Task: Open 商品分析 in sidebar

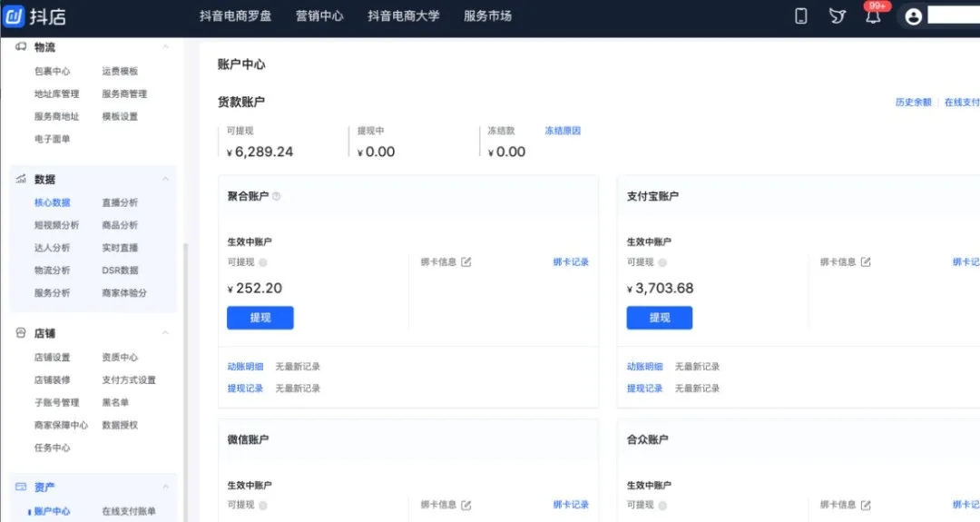Action: pos(120,225)
